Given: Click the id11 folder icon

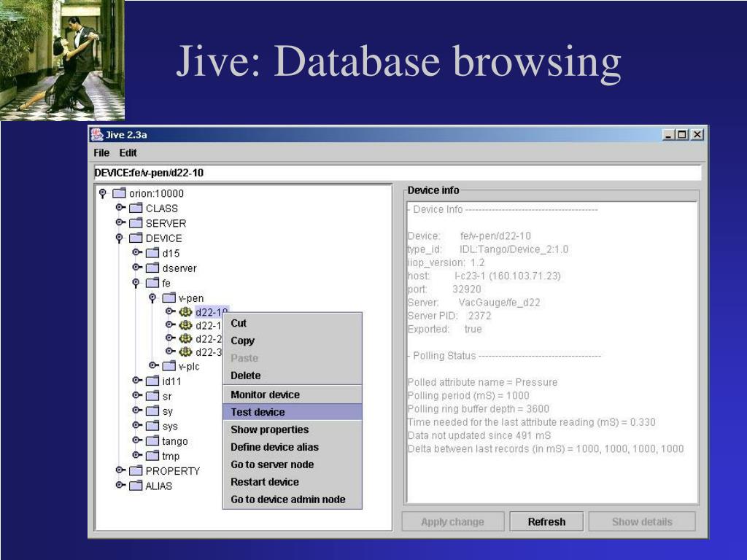Looking at the screenshot, I should click(152, 381).
